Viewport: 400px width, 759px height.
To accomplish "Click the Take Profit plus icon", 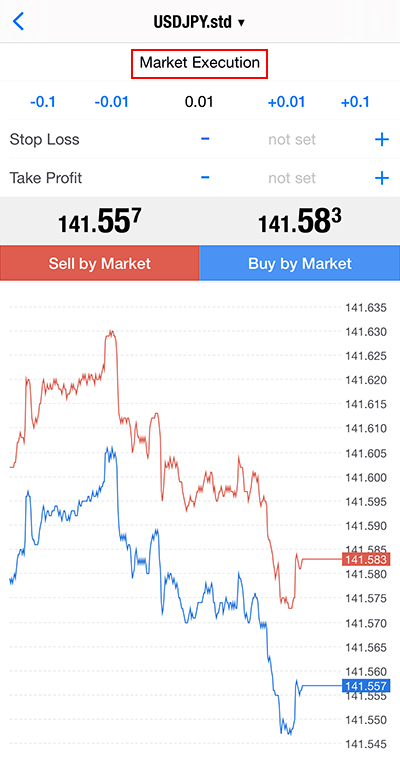I will pyautogui.click(x=382, y=178).
